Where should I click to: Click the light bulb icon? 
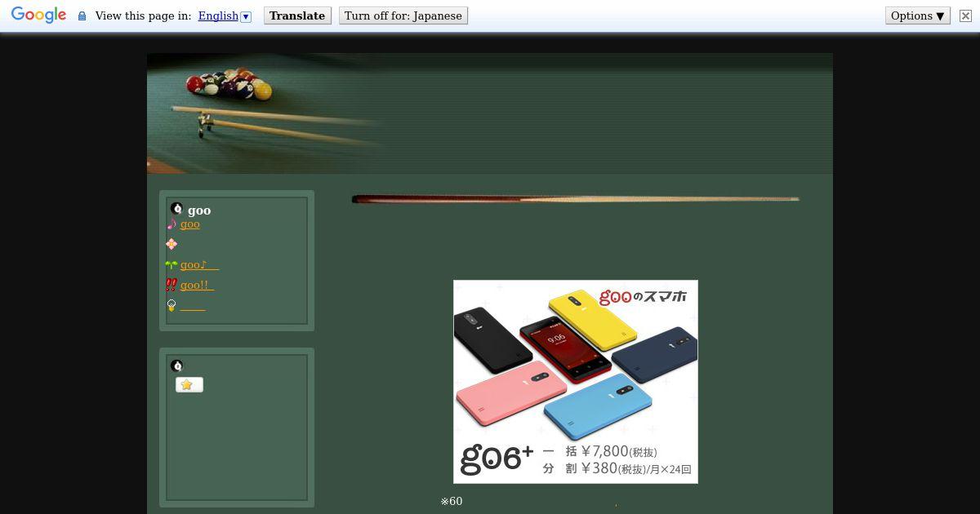[171, 306]
